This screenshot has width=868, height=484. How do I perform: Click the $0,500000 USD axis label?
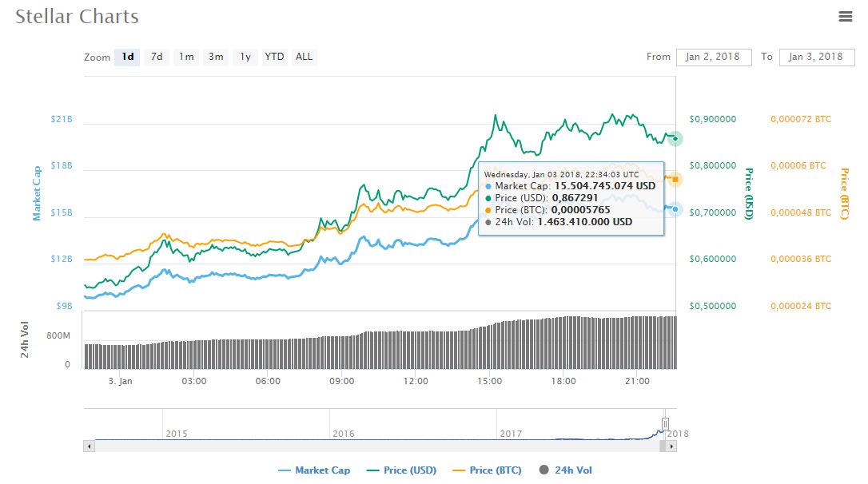(x=712, y=306)
